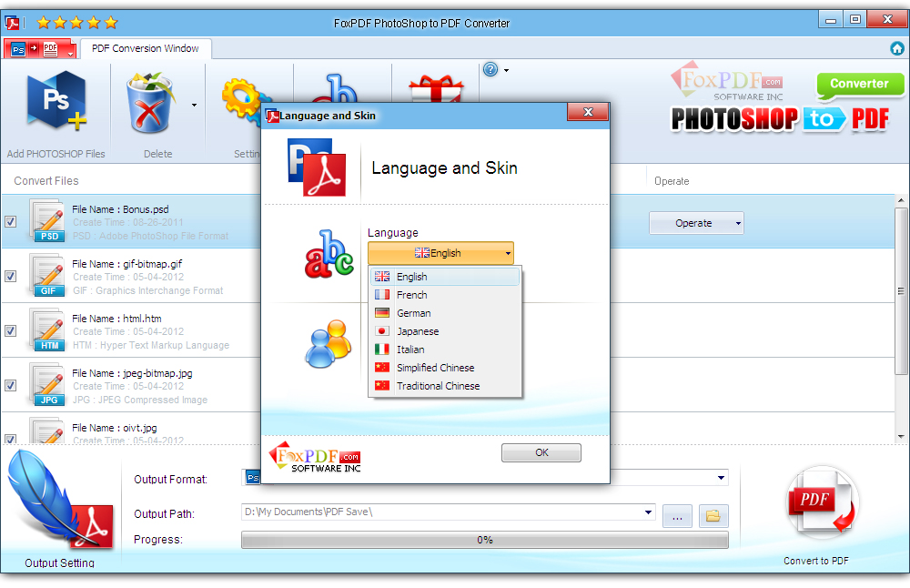Open the Output Path dropdown arrow
910x588 pixels.
click(648, 512)
